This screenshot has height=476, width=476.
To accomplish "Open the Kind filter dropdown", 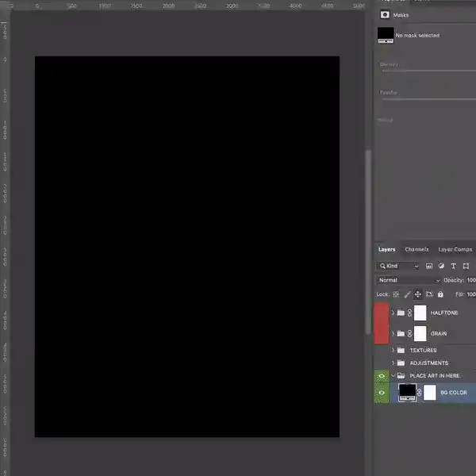I will pos(399,267).
